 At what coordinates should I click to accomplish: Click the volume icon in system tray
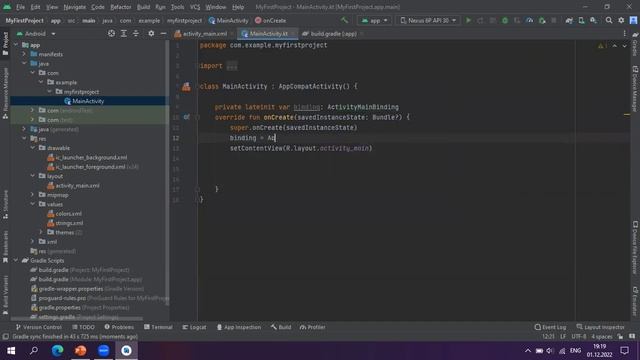550,351
